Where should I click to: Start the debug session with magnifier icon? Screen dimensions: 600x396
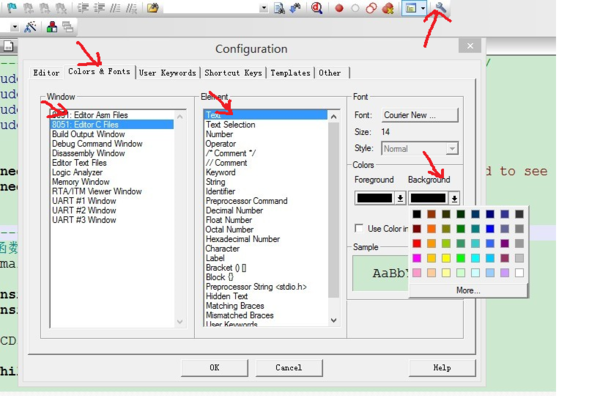pos(316,8)
